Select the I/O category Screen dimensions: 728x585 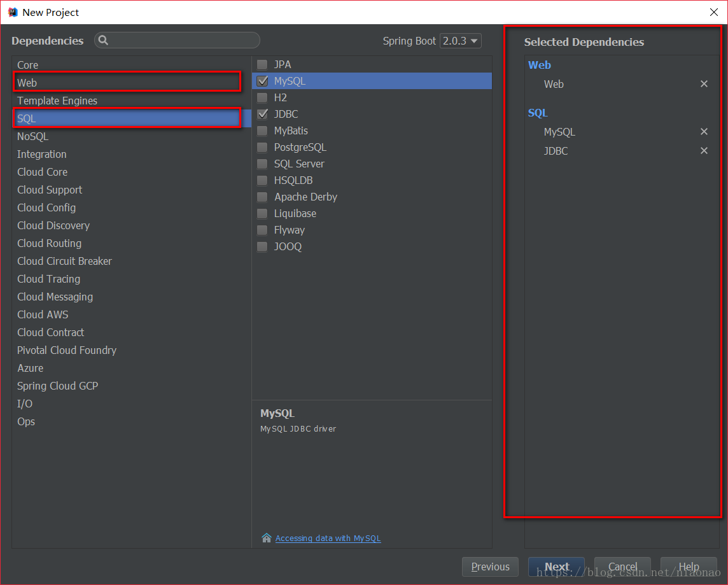131,404
